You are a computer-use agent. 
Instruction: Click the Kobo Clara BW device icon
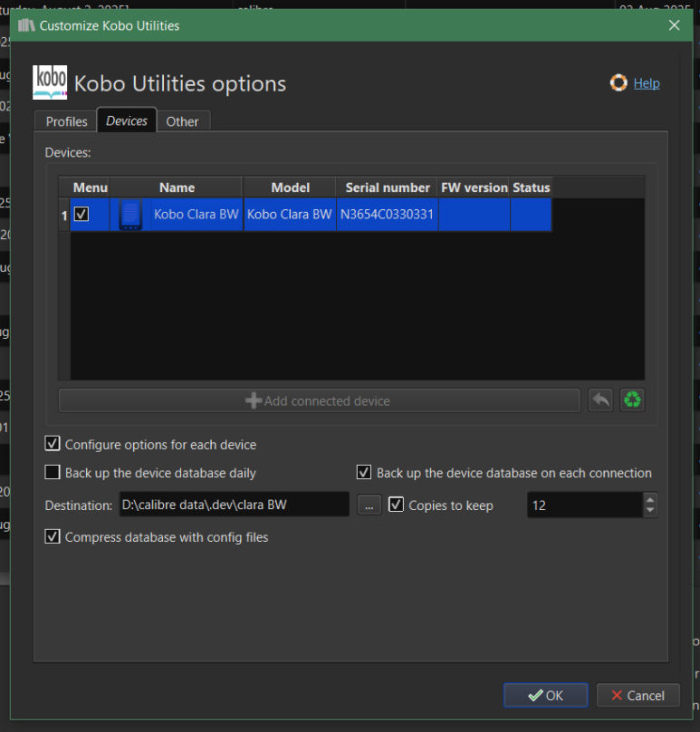point(130,216)
